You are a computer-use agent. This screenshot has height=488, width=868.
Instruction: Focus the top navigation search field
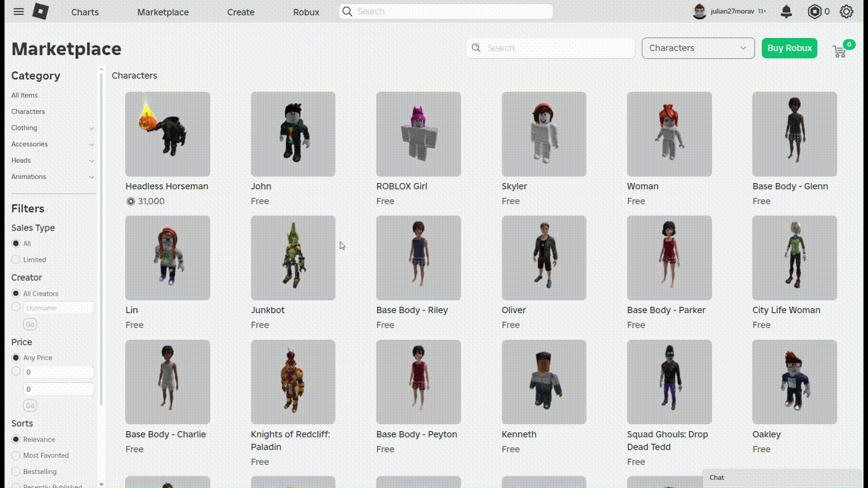coord(446,12)
